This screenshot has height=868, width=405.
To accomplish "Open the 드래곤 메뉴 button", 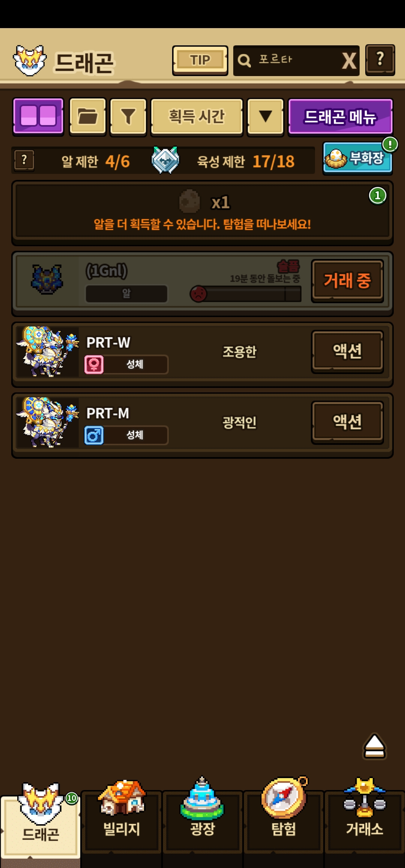I will coord(340,116).
